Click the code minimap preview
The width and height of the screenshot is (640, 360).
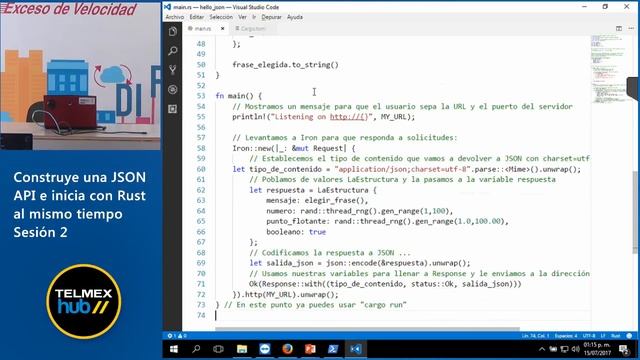click(x=609, y=69)
